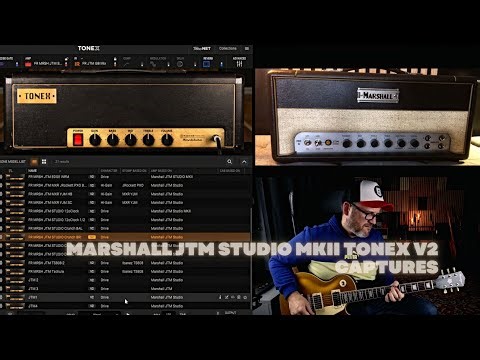Sort by the Cab Based On column header
Screen dimensions: 480x360
230,171
